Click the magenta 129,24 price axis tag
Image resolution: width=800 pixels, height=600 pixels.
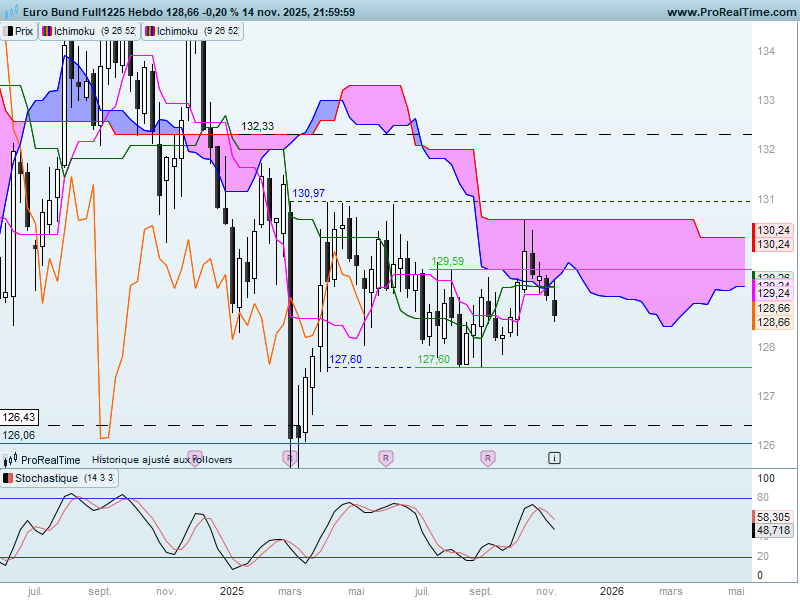[x=773, y=293]
